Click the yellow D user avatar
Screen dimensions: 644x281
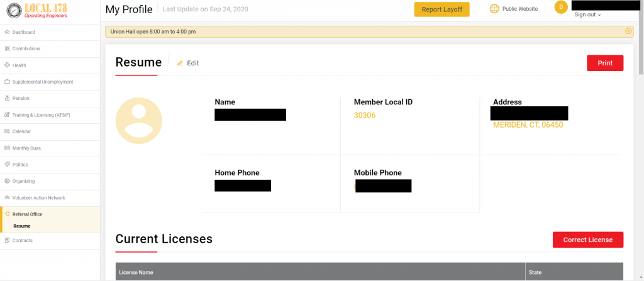tap(561, 7)
